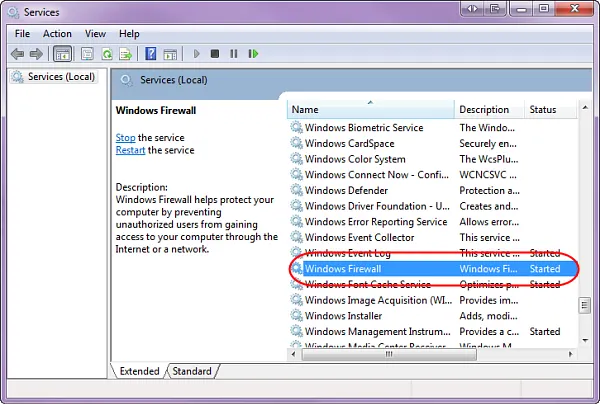Select the Windows Event Log service
600x404 pixels.
(432, 253)
